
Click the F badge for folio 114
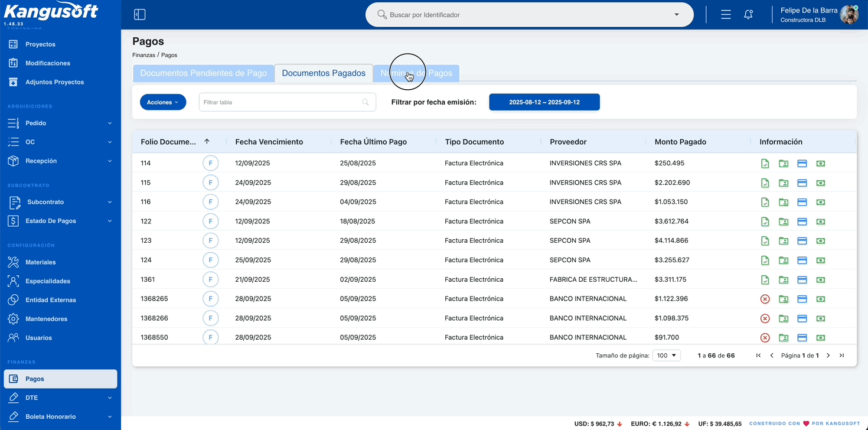(210, 163)
